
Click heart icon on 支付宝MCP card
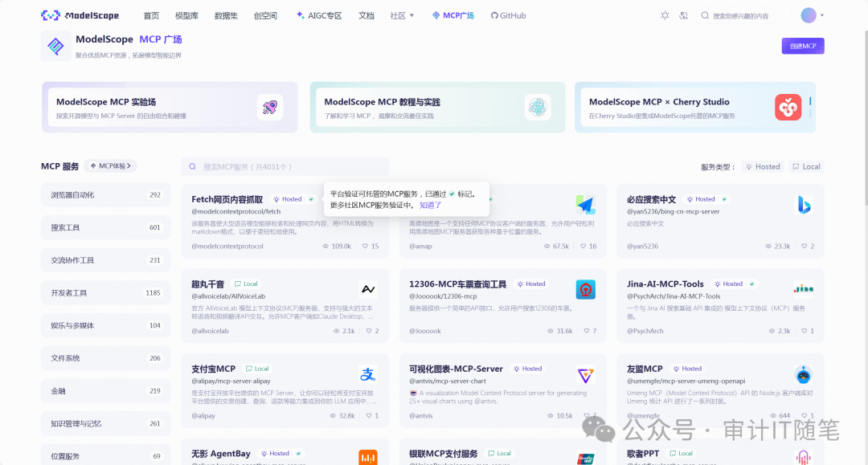pyautogui.click(x=369, y=415)
